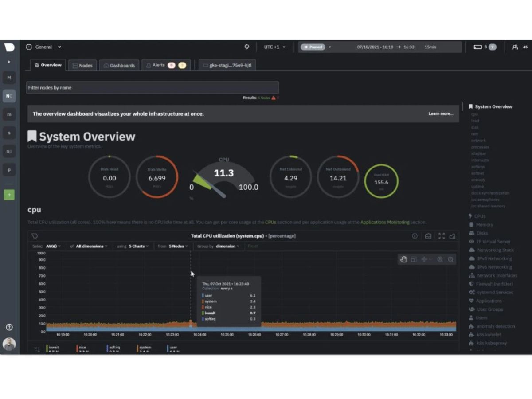Toggle the user dimension in the legend
The width and height of the screenshot is (532, 399).
coord(172,349)
